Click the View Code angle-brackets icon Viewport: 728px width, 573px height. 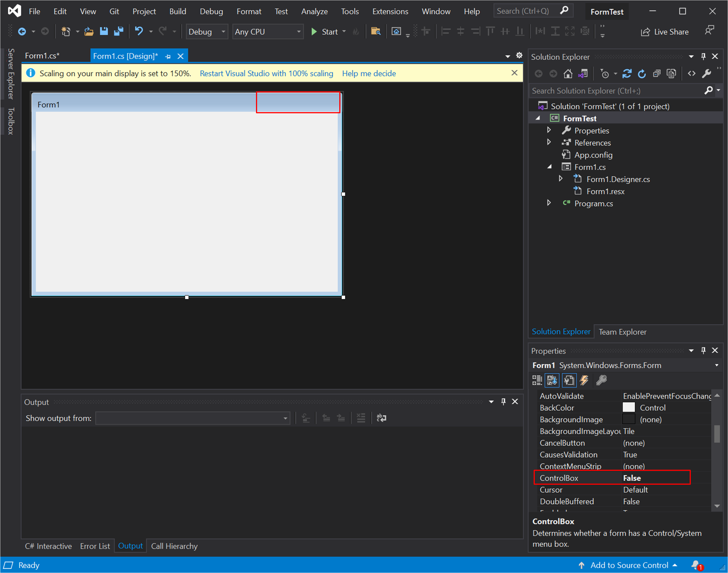(691, 74)
